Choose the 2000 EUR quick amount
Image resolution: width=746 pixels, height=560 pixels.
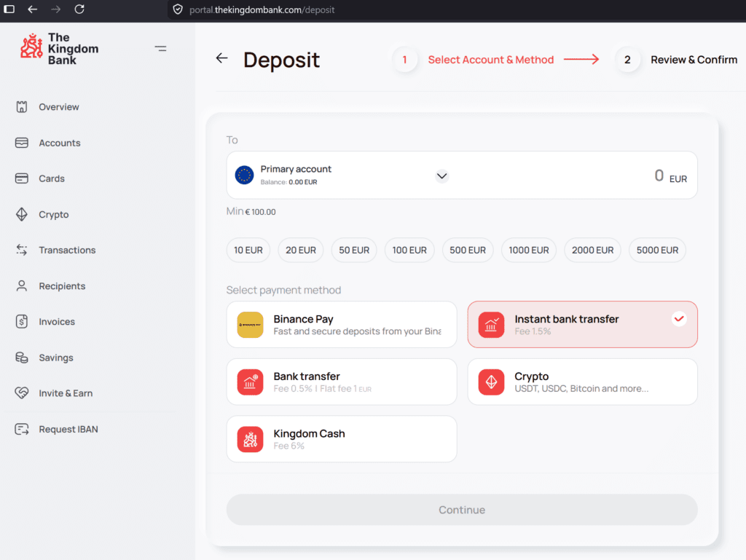[x=592, y=250]
